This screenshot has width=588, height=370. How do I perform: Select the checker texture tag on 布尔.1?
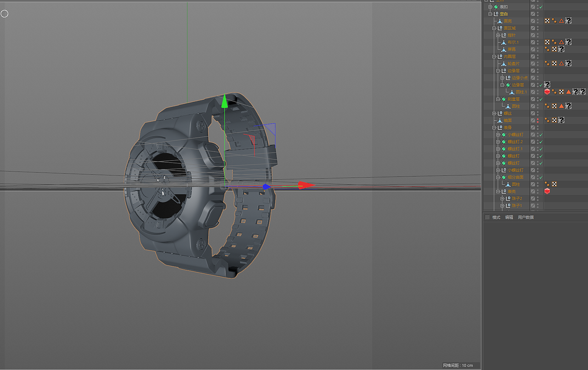[547, 42]
